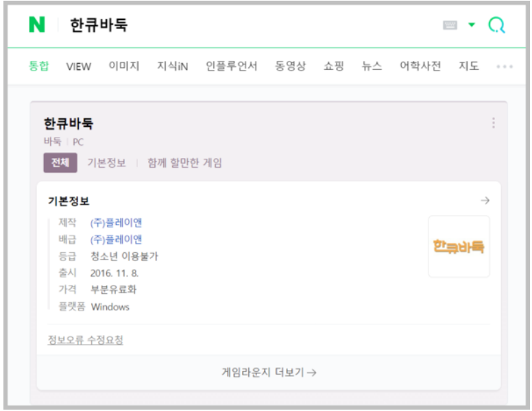Select the 전체 filter button
Image resolution: width=532 pixels, height=411 pixels.
60,163
